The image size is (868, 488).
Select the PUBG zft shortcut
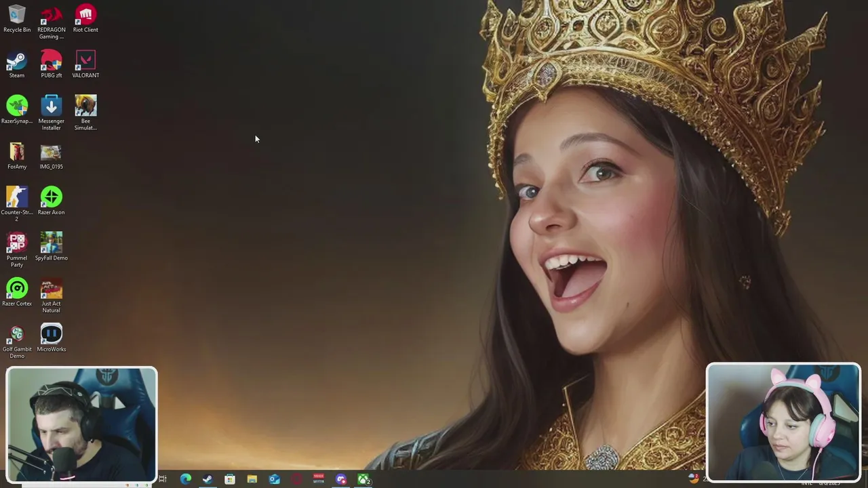[x=52, y=64]
